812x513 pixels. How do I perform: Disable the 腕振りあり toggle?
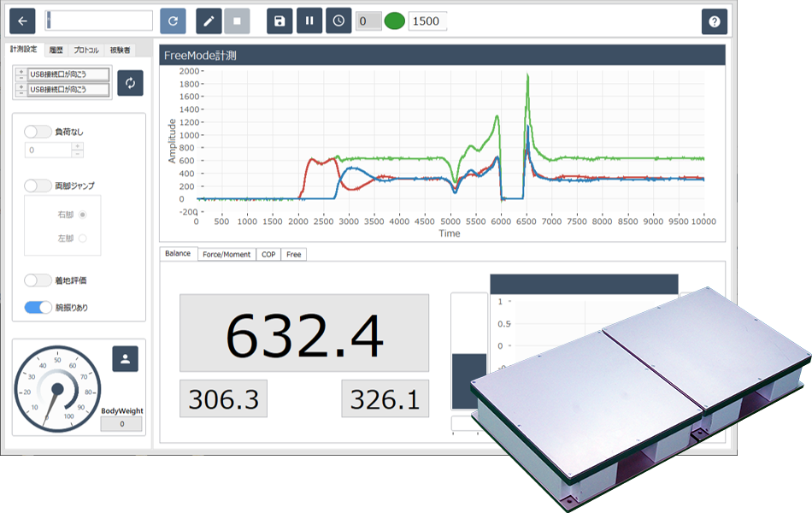[x=38, y=307]
